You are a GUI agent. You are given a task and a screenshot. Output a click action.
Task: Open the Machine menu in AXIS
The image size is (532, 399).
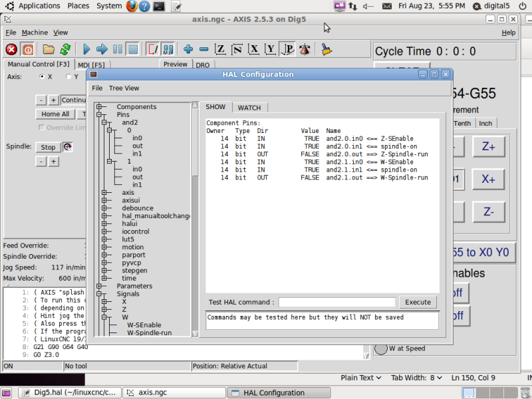point(35,33)
